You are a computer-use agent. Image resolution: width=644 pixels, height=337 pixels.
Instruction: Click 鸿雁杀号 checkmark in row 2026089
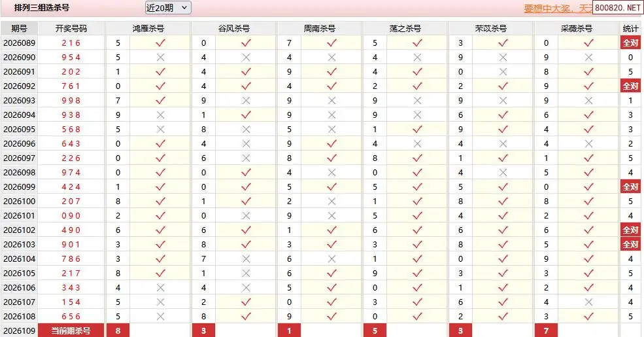point(160,43)
